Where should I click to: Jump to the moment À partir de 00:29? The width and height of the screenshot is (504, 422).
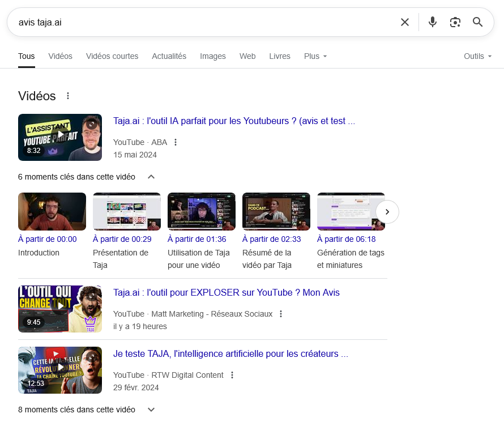point(122,239)
